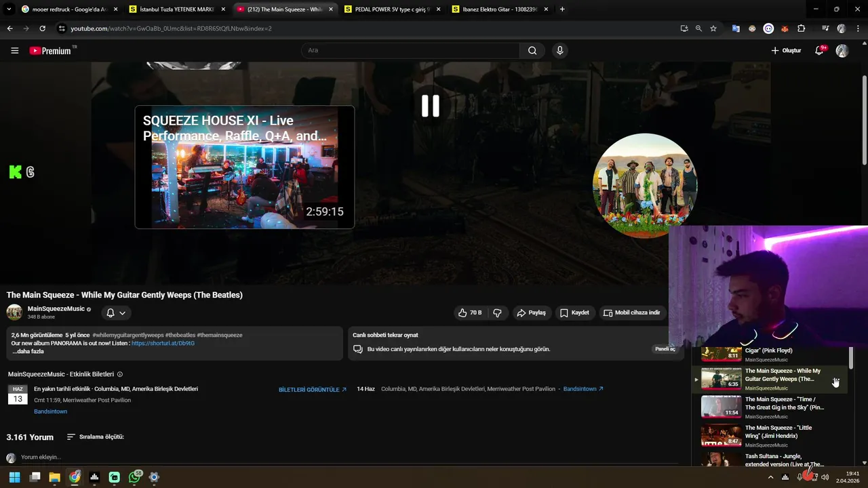The height and width of the screenshot is (488, 868).
Task: Pause the video with center pause icon
Action: (x=431, y=106)
